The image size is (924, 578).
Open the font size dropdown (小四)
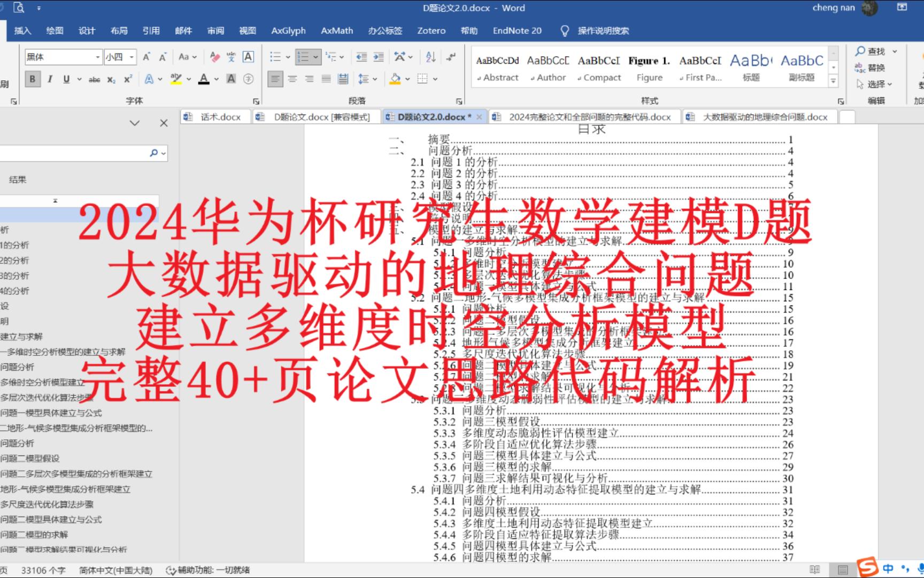[x=132, y=57]
